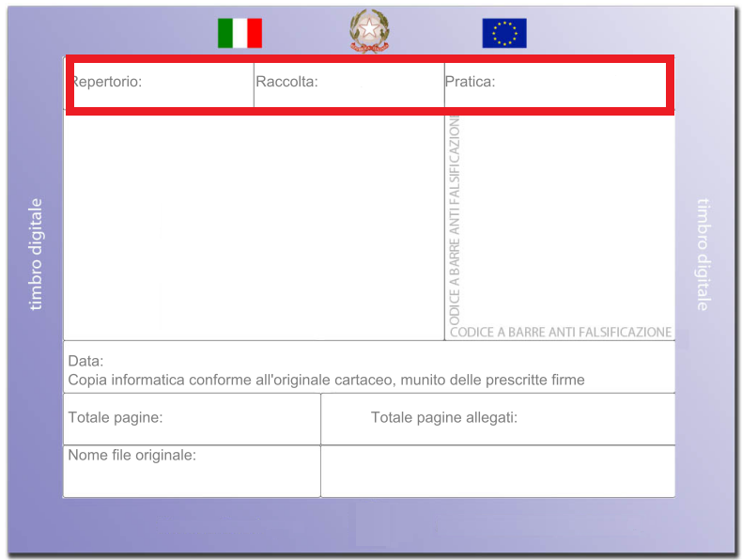Image resolution: width=742 pixels, height=560 pixels.
Task: Click the horizontal 'CODICE A BARRE ANTI FALSIFICAZIONE' text
Action: tap(561, 332)
